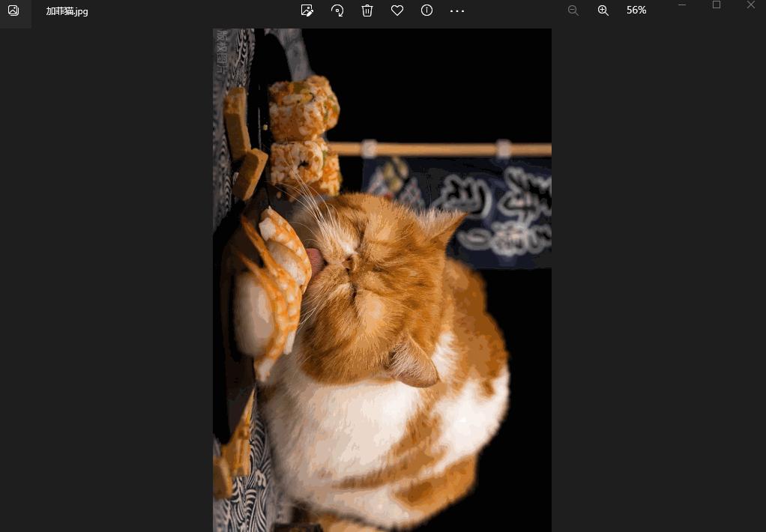
Task: Click the 56% zoom level value
Action: [636, 10]
